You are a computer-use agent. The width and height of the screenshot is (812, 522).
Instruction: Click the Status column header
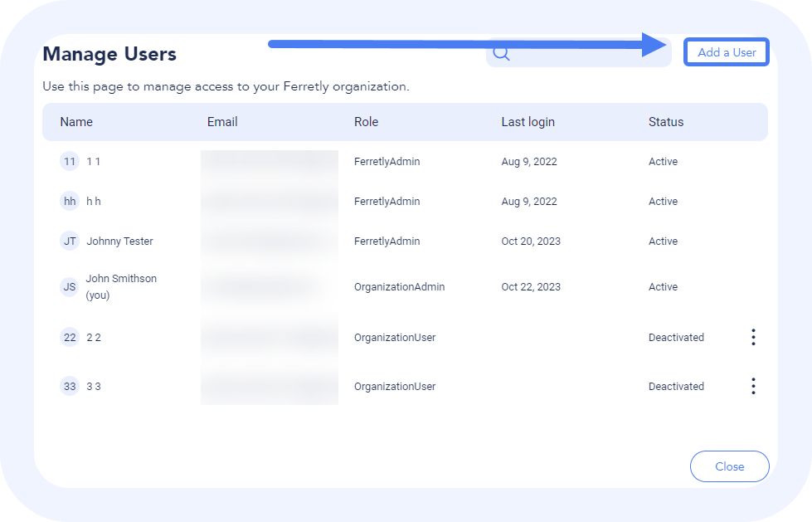click(666, 122)
